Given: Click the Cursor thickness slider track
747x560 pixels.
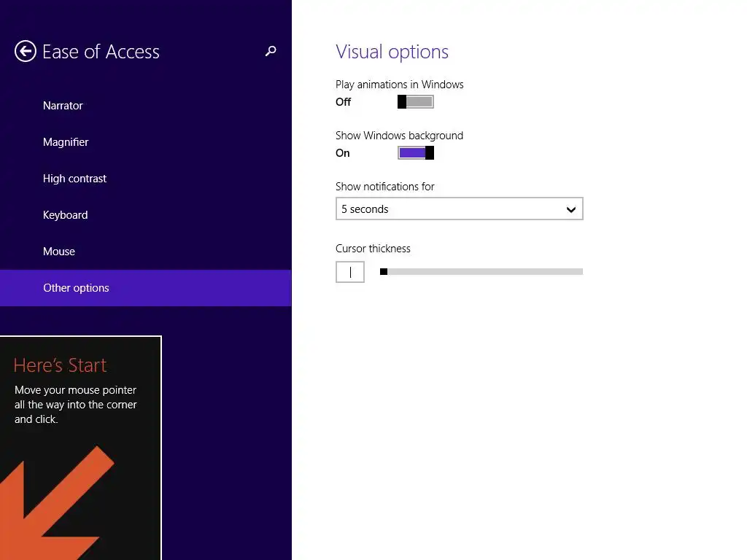Looking at the screenshot, I should pos(481,272).
